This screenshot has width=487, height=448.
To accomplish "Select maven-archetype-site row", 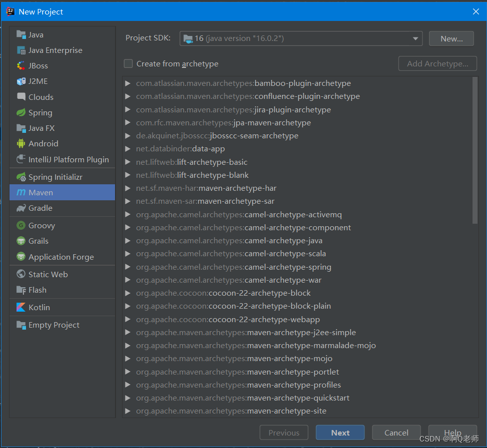I will 298,411.
